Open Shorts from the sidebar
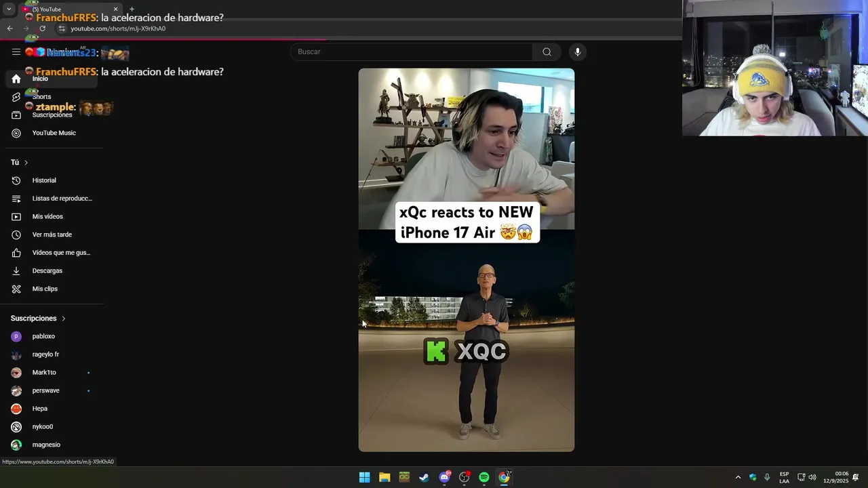Screen dimensions: 868x488 (x=52, y=97)
